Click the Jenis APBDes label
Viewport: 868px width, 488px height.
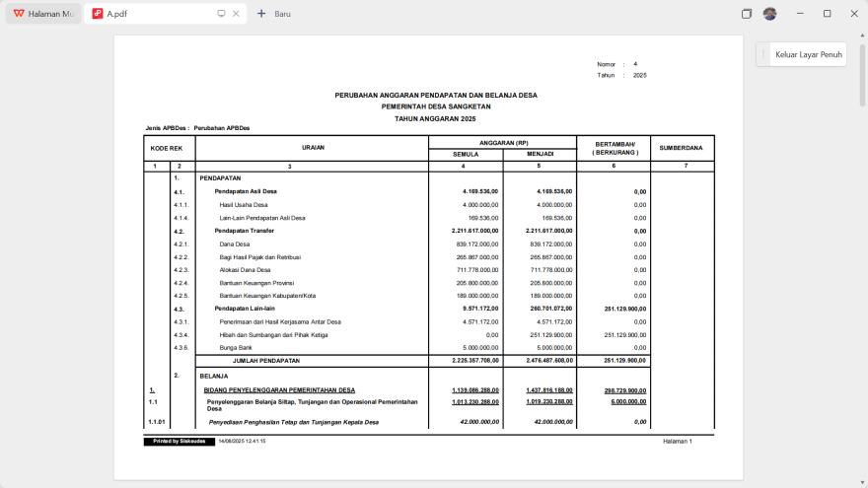pos(167,128)
